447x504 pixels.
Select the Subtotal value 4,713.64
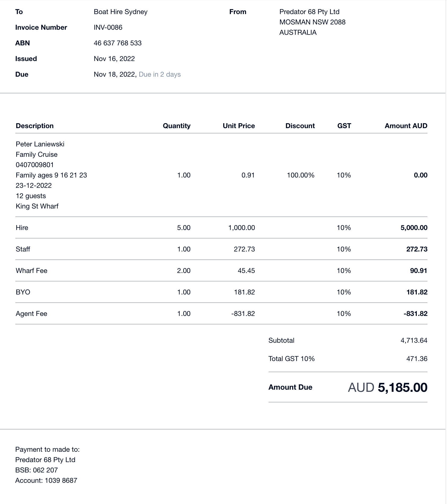click(414, 340)
